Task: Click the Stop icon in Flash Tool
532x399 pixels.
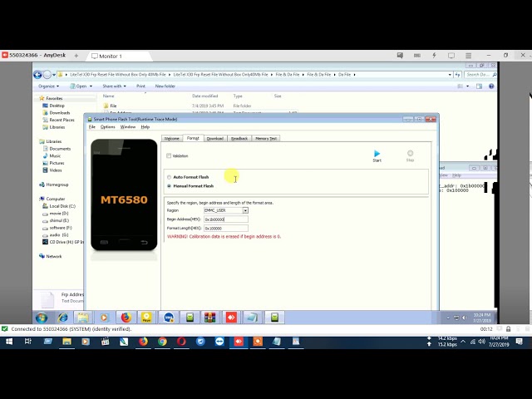Action: [410, 153]
